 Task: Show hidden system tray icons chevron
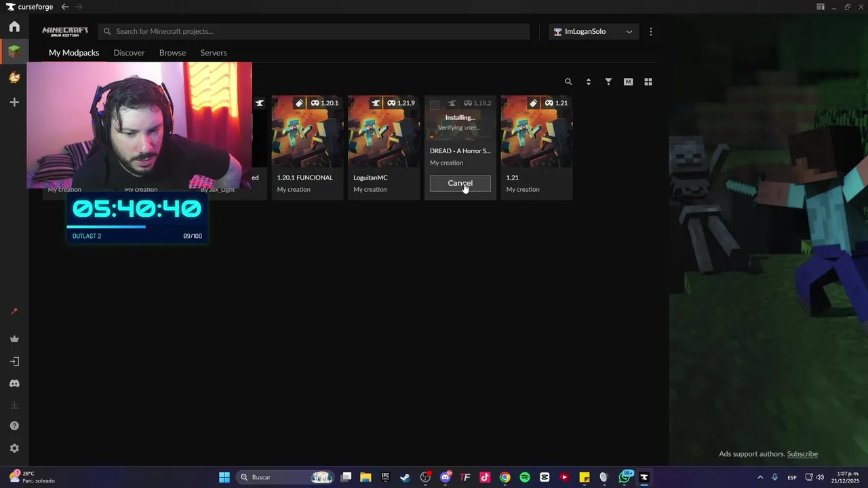[760, 477]
